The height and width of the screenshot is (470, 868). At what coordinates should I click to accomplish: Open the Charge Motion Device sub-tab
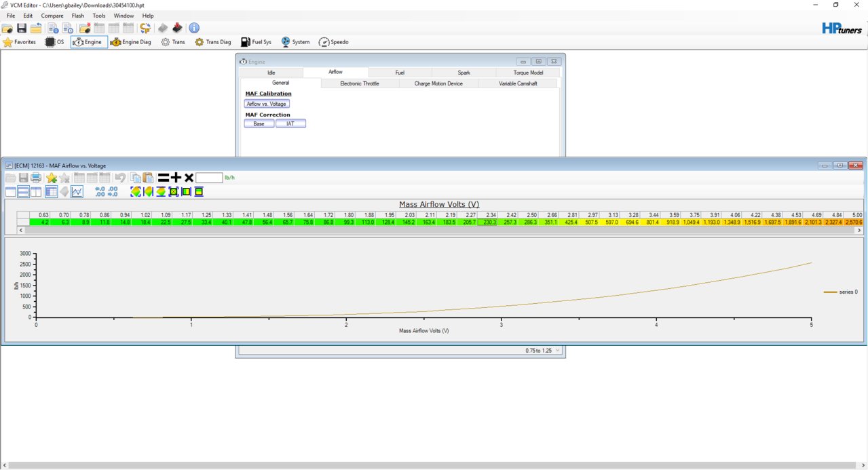(x=438, y=83)
